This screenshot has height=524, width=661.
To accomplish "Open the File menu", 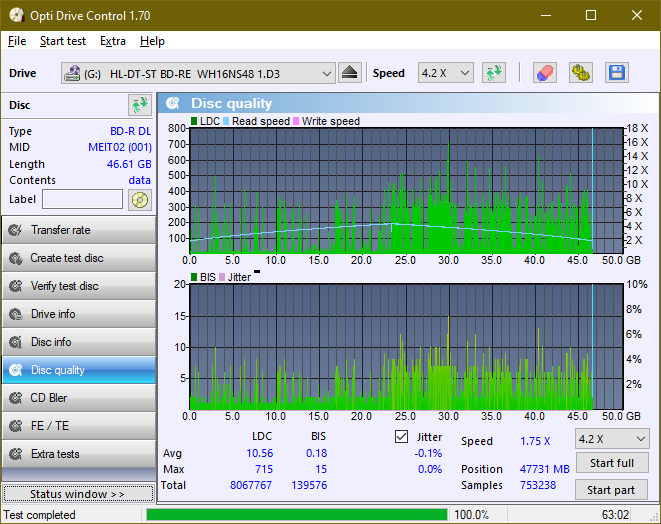I will pos(17,41).
